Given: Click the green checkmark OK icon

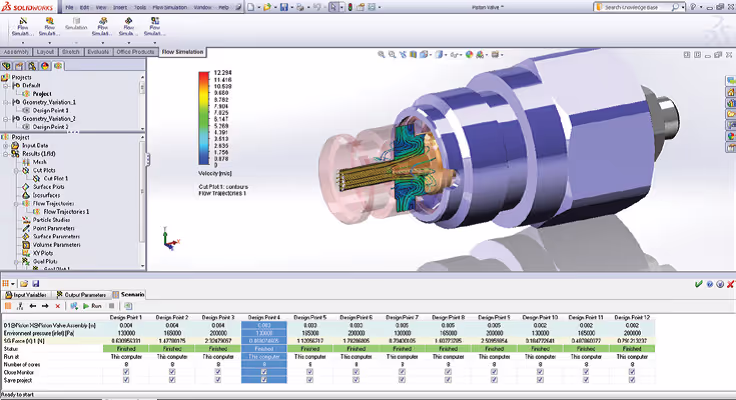Looking at the screenshot, I should (x=699, y=284).
